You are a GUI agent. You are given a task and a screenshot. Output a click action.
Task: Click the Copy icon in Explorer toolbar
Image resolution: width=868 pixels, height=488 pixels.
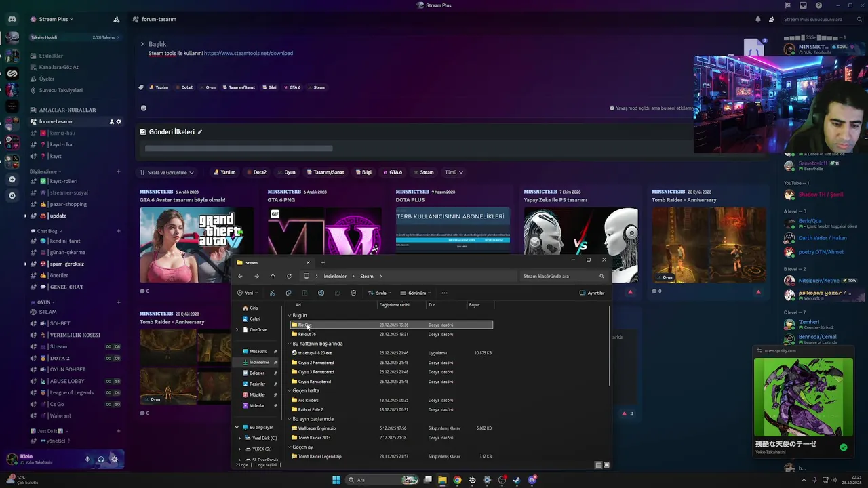click(x=288, y=293)
